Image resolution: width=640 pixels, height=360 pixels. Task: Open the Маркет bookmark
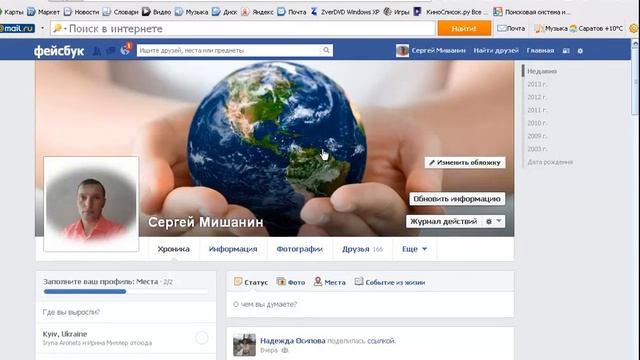click(x=44, y=12)
